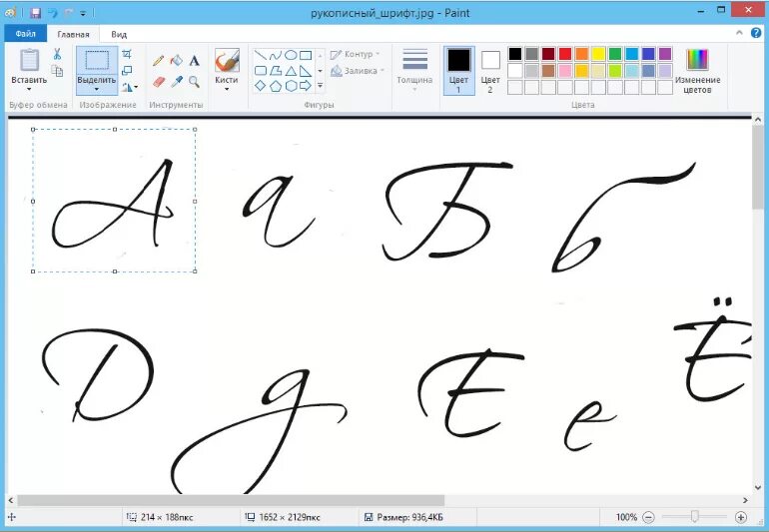769x532 pixels.
Task: Click the Redo arrow in title bar
Action: click(69, 13)
